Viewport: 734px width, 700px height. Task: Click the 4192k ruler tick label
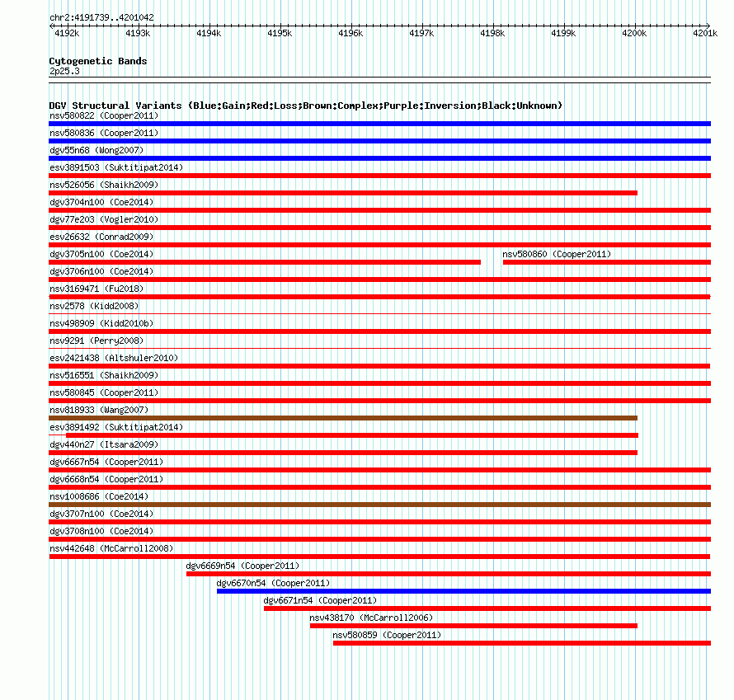67,33
